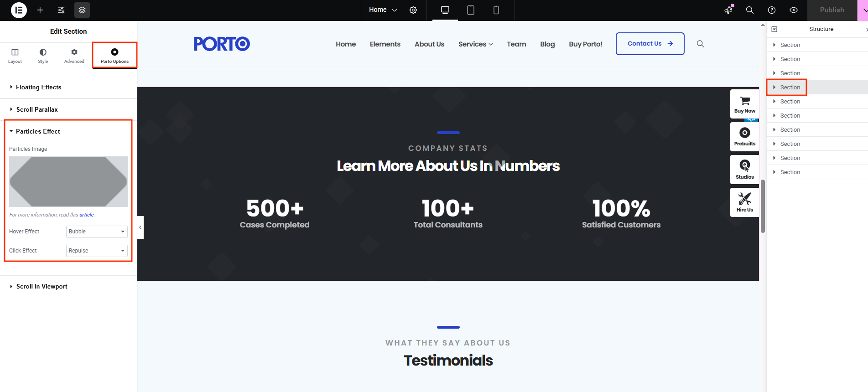868x392 pixels.
Task: Switch to tablet responsive view
Action: coord(471,10)
